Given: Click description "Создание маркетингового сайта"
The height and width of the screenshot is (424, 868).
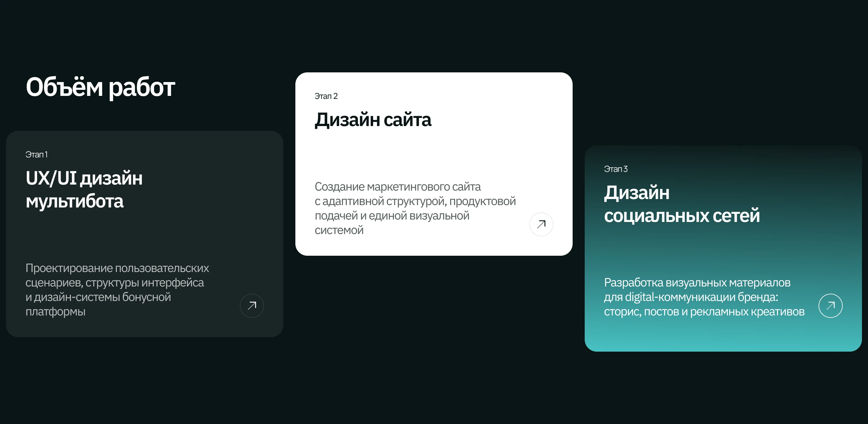Looking at the screenshot, I should pyautogui.click(x=415, y=208).
